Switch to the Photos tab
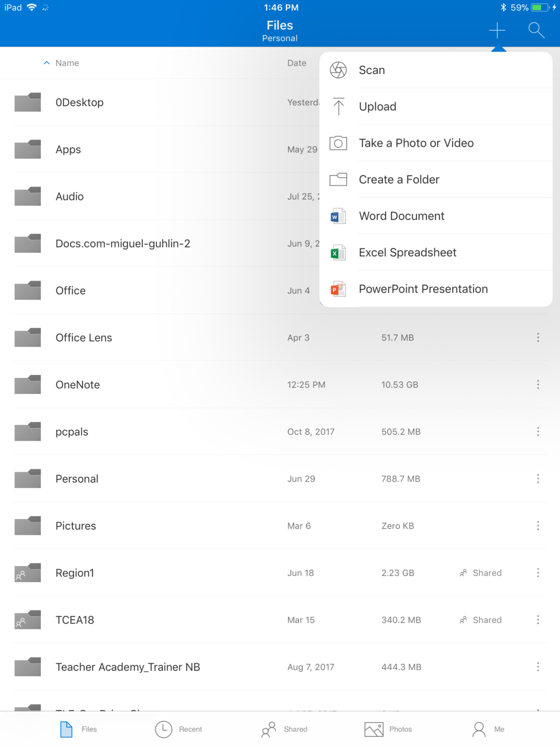This screenshot has width=560, height=747. point(389,729)
